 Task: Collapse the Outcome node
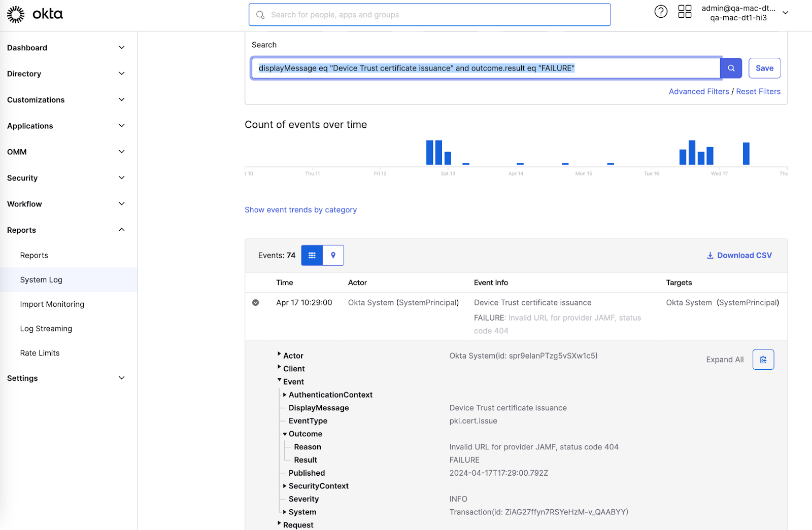pyautogui.click(x=285, y=434)
